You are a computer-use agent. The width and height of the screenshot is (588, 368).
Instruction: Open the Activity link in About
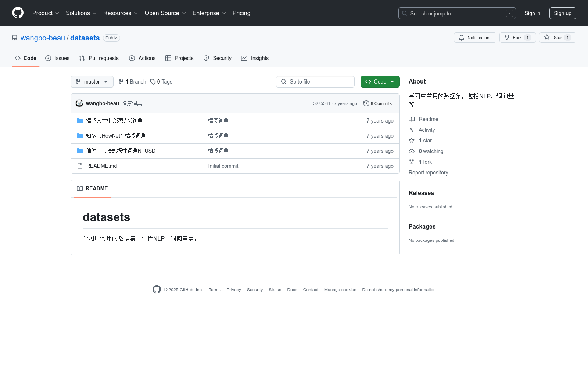click(x=422, y=130)
